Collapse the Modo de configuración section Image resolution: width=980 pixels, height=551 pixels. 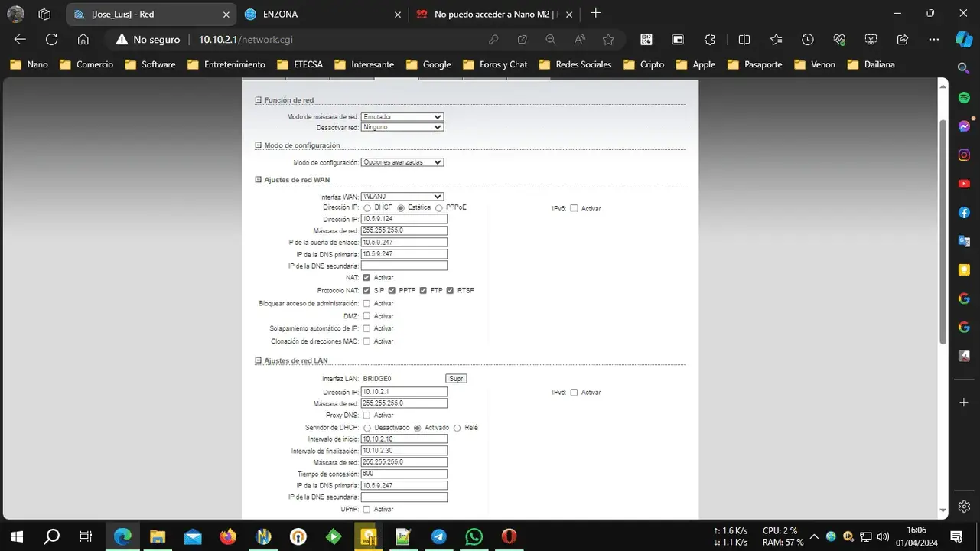coord(258,145)
